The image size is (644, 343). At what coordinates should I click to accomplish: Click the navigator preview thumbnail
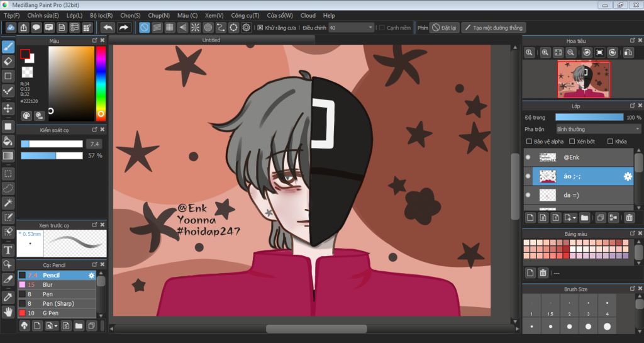point(584,80)
